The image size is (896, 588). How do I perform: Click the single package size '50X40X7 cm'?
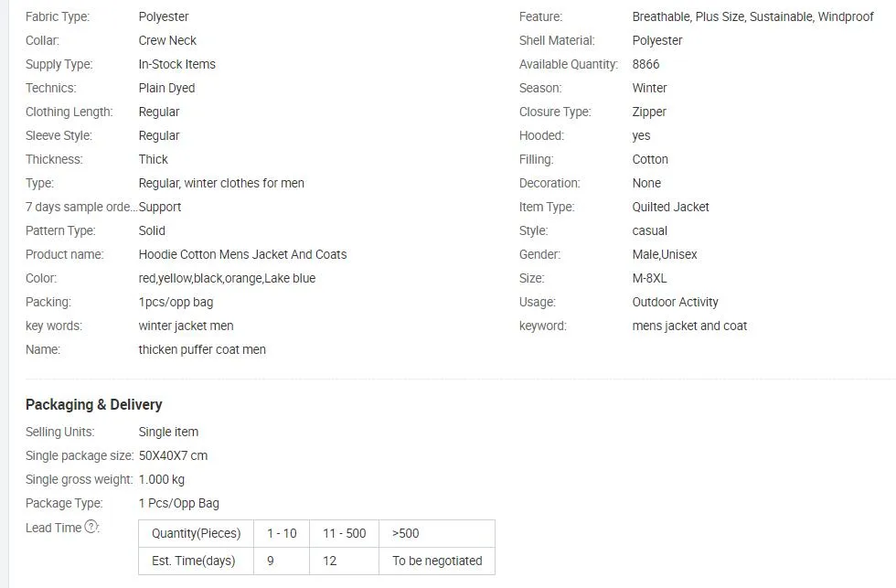click(173, 455)
